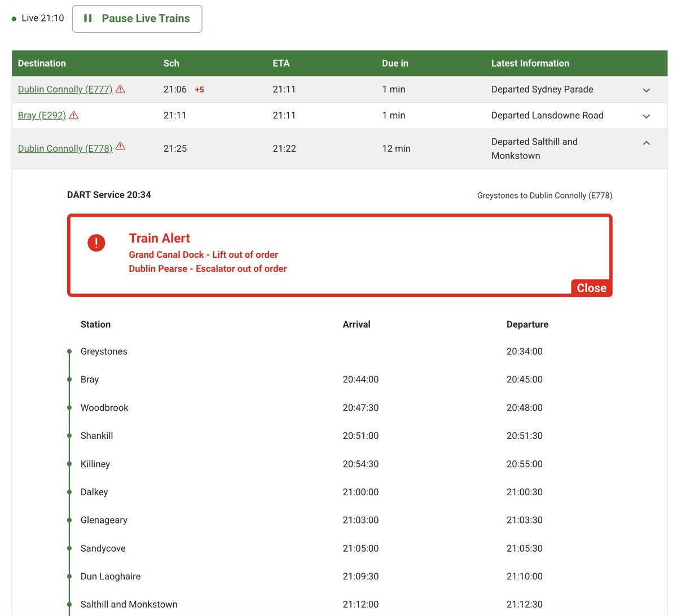Click the alert icon beside Dublin Connolly (E778)
This screenshot has height=616, width=677.
120,146
